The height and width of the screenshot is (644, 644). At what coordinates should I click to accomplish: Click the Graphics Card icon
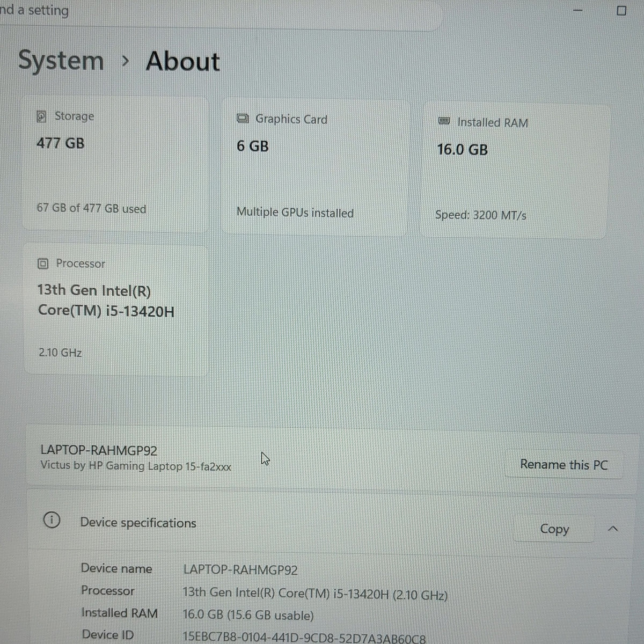243,119
